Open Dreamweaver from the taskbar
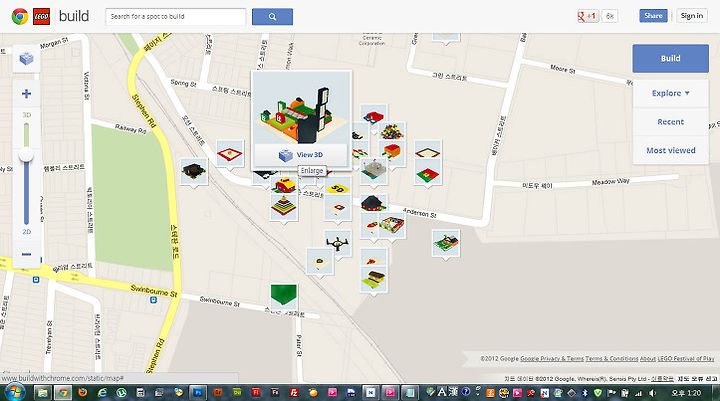The image size is (720, 401). tap(237, 393)
